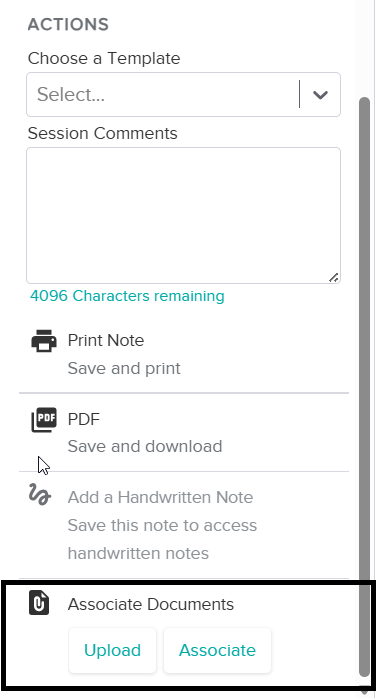Viewport: 376px width, 698px height.
Task: Open the Choose a Template dropdown arrow
Action: pyautogui.click(x=320, y=94)
